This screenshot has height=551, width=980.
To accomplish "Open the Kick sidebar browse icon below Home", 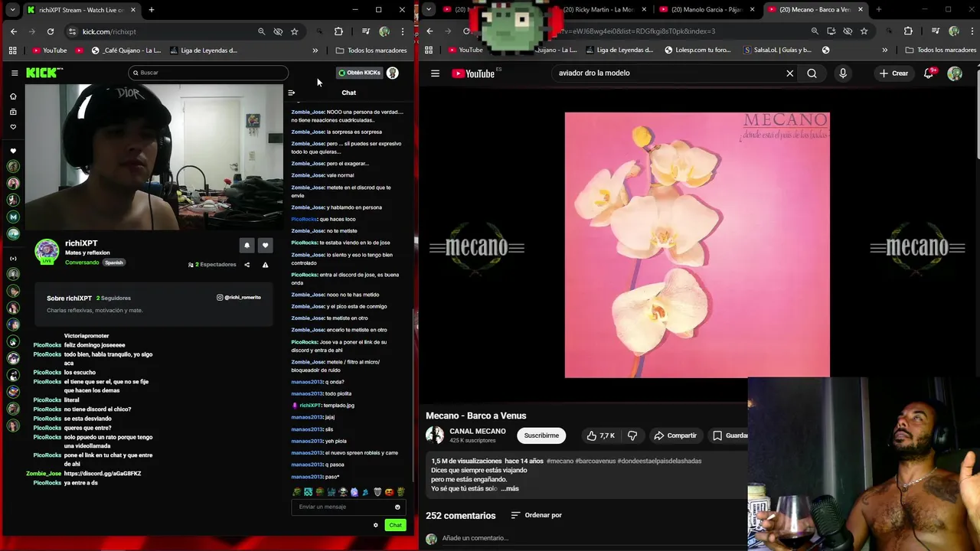I will tap(13, 112).
